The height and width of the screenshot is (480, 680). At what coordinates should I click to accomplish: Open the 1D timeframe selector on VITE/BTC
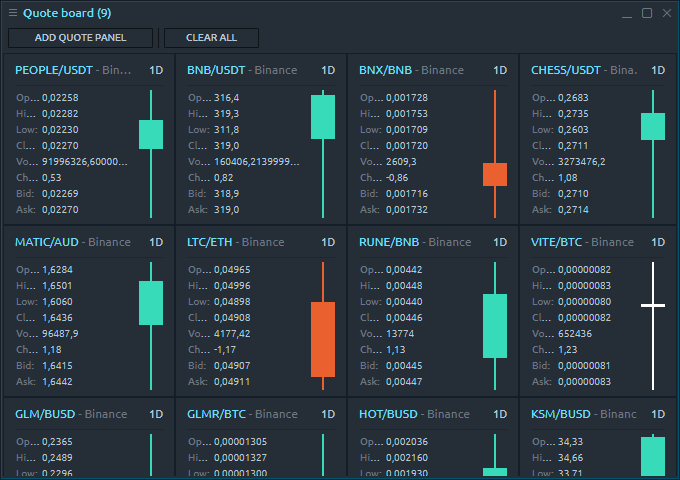[x=658, y=242]
